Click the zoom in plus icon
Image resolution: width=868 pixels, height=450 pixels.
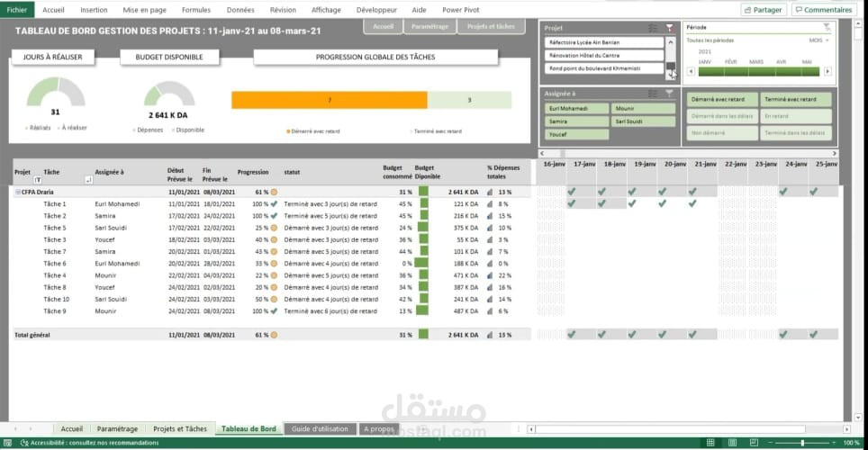pos(834,443)
